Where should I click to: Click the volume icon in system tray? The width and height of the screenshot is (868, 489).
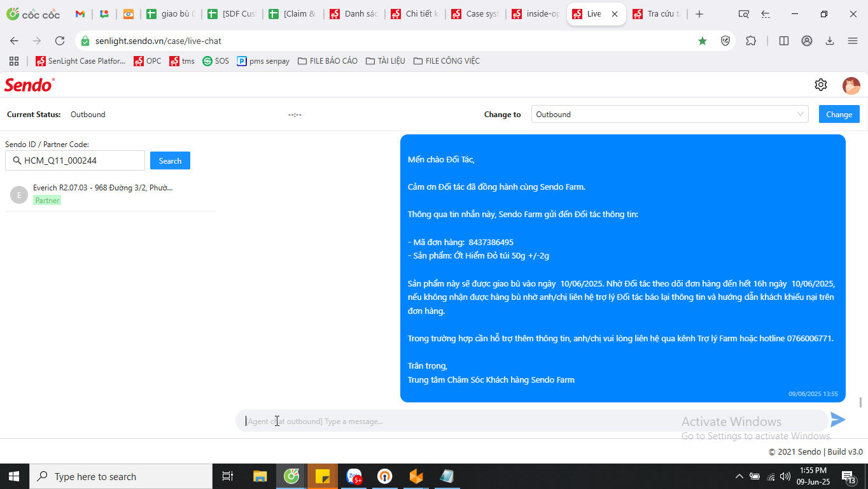[785, 476]
